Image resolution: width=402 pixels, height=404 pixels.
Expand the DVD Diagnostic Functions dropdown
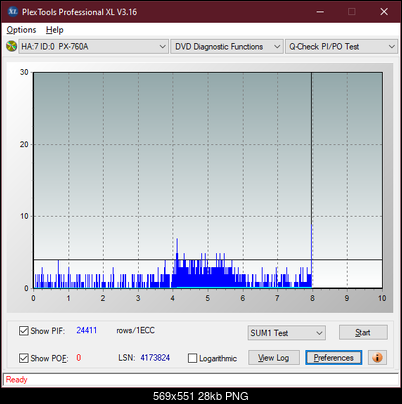click(227, 46)
